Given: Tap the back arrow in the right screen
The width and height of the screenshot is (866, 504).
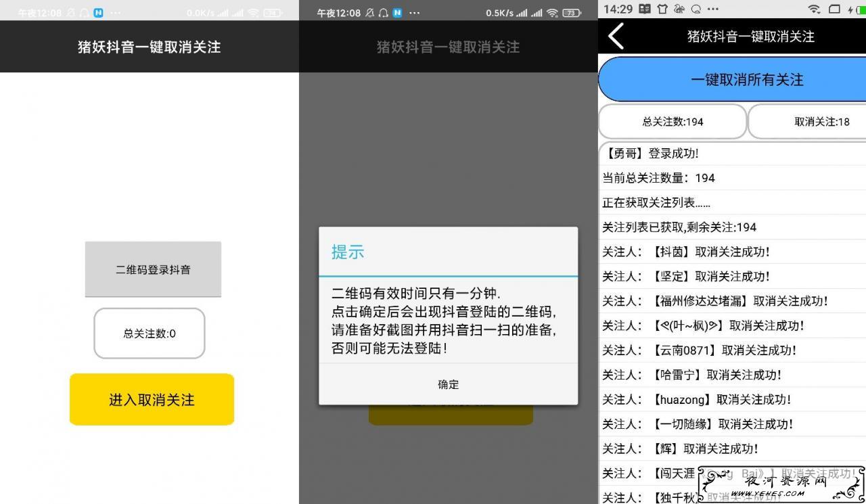Looking at the screenshot, I should [616, 36].
